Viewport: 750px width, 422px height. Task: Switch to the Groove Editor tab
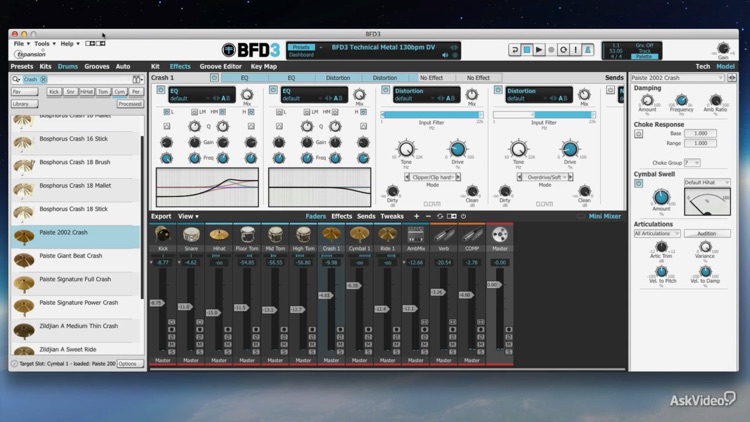pos(220,67)
